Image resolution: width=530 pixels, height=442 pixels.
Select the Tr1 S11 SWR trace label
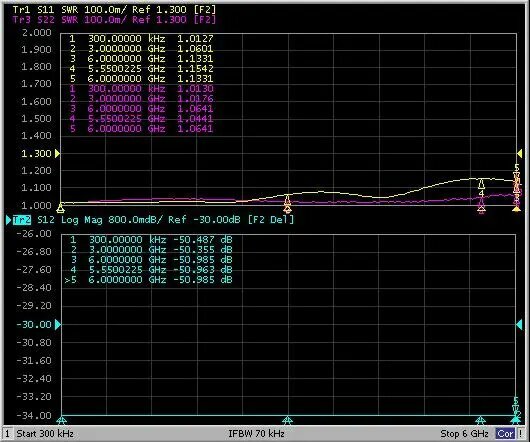(x=114, y=9)
